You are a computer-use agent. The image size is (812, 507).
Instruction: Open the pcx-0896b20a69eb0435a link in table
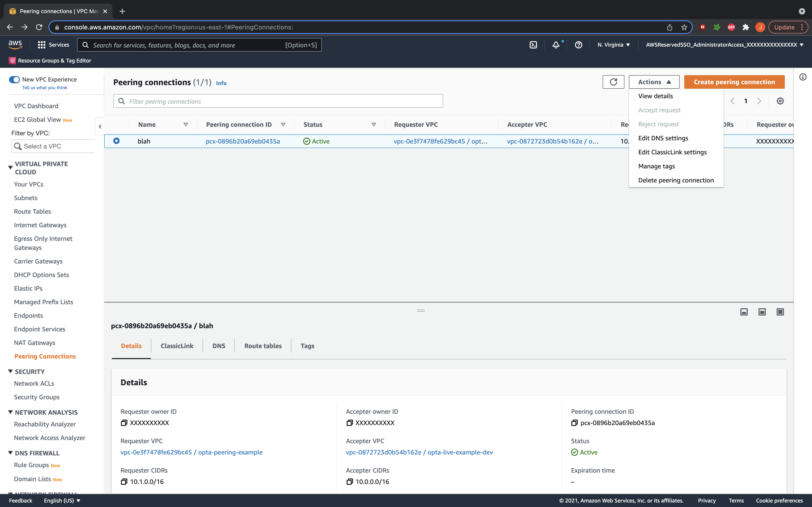[243, 141]
